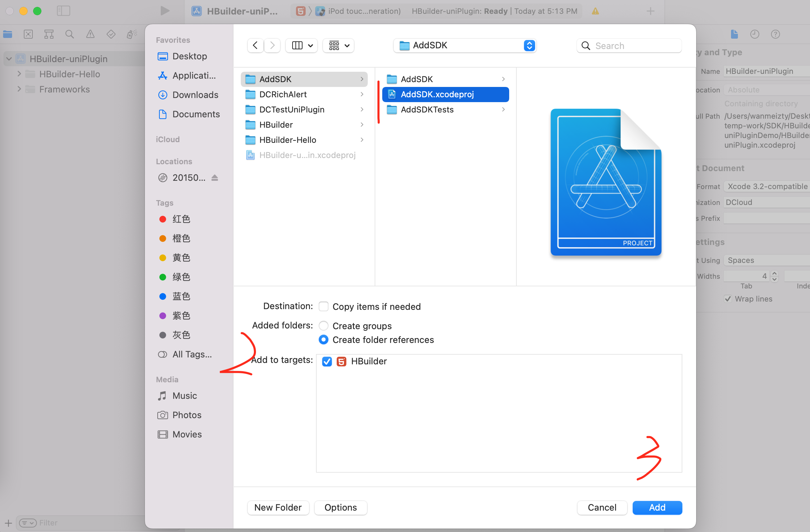
Task: Click the Add button to confirm
Action: (657, 507)
